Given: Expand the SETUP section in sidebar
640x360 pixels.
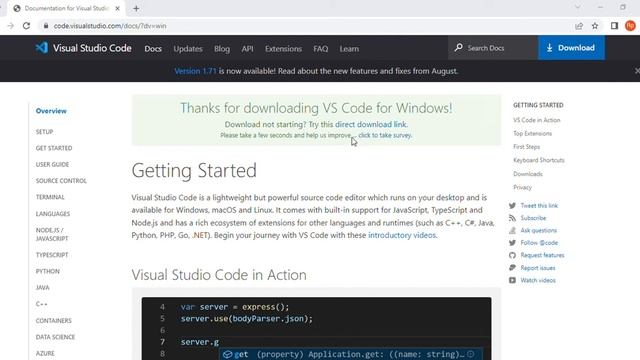Looking at the screenshot, I should click(x=44, y=132).
